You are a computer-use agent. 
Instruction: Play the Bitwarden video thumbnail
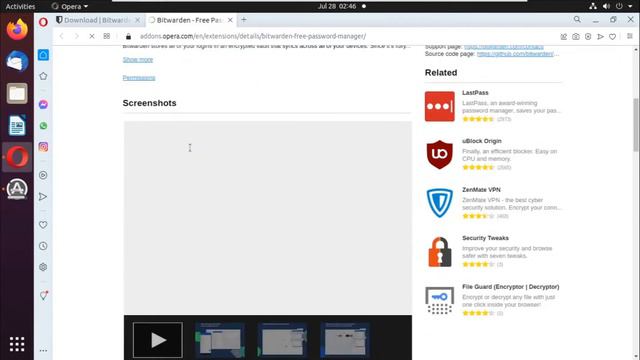[x=158, y=340]
